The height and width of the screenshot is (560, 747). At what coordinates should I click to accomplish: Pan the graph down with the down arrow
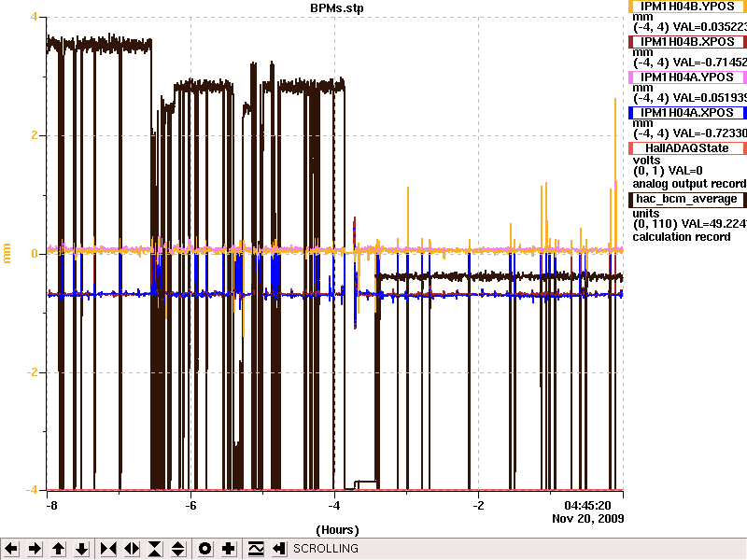point(81,549)
